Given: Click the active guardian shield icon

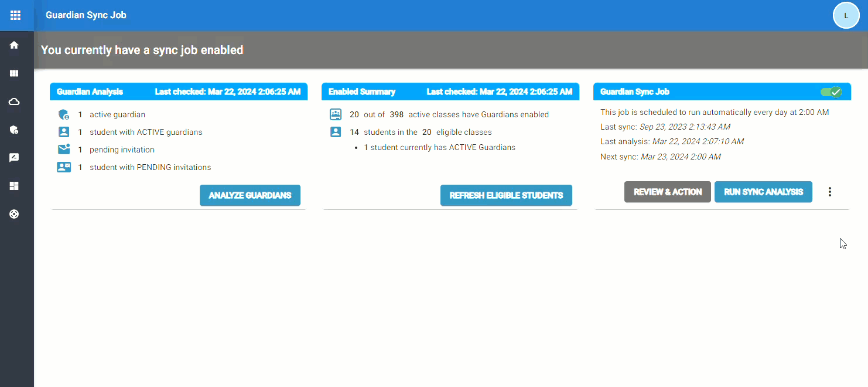Looking at the screenshot, I should pos(64,114).
